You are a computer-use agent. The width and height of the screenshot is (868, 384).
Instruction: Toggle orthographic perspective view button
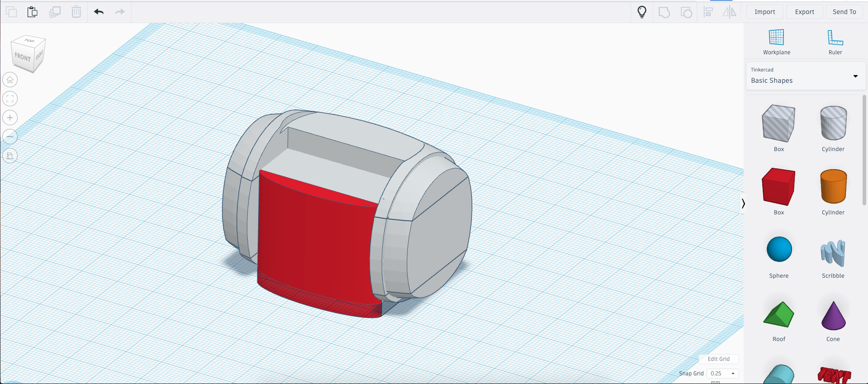point(10,156)
